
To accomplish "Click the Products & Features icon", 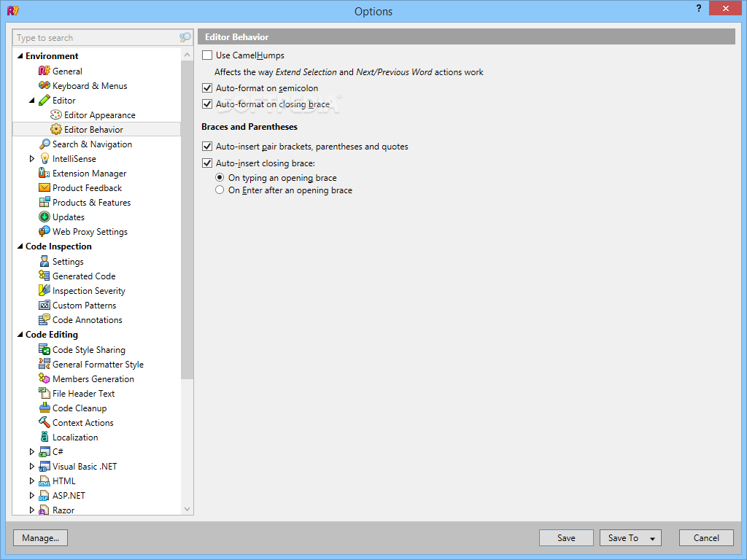I will click(44, 203).
